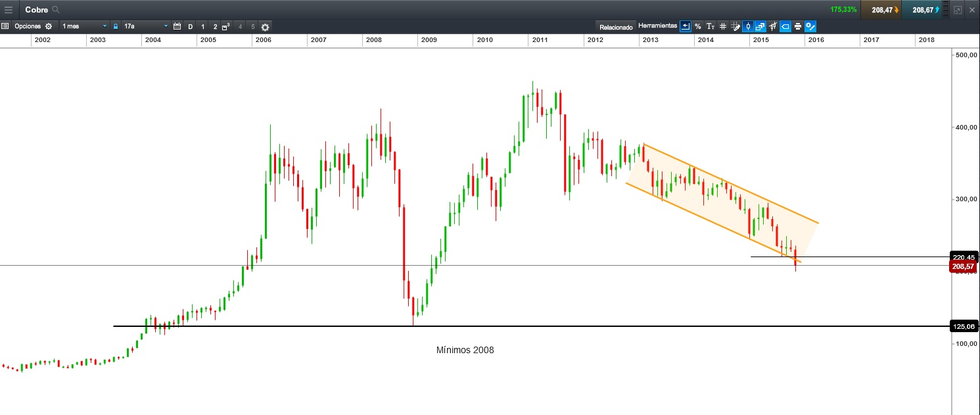Open the hamburger menu beside Cobre
The image size is (980, 415).
9,10
